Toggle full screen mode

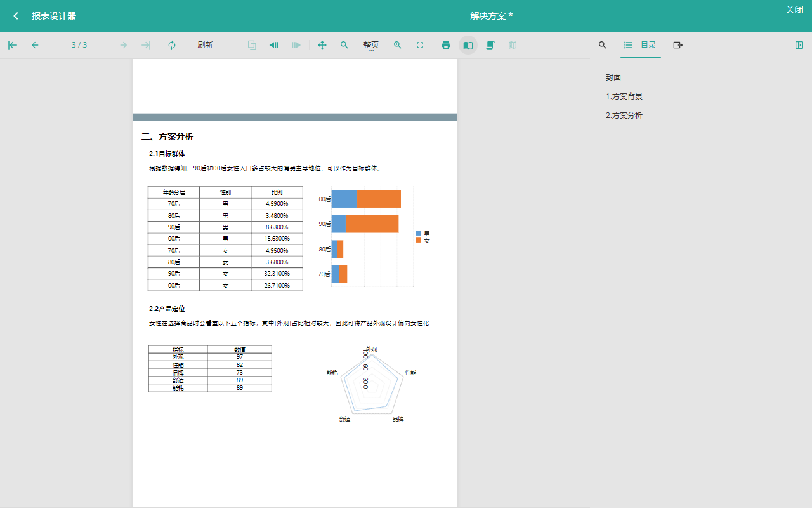[x=420, y=45]
